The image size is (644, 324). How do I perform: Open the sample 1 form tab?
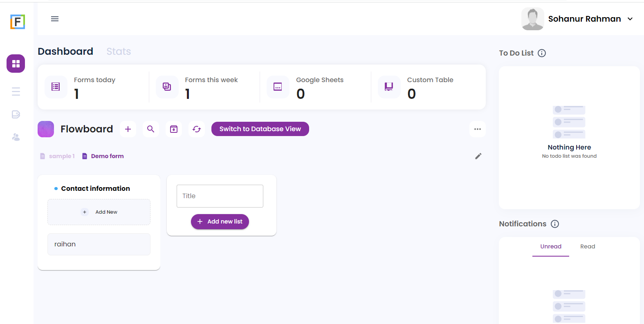[x=57, y=156]
